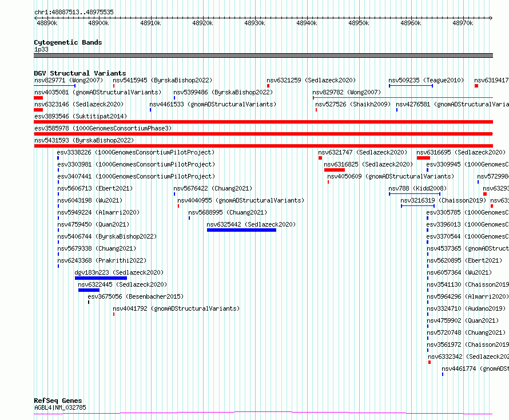Click nsv4050609 (gnomADStructuralVariants) label
Screen dimensions: 509x420
pos(391,176)
